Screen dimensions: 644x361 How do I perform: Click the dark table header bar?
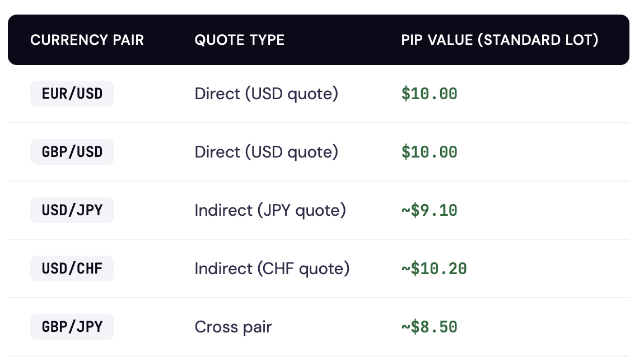319,40
